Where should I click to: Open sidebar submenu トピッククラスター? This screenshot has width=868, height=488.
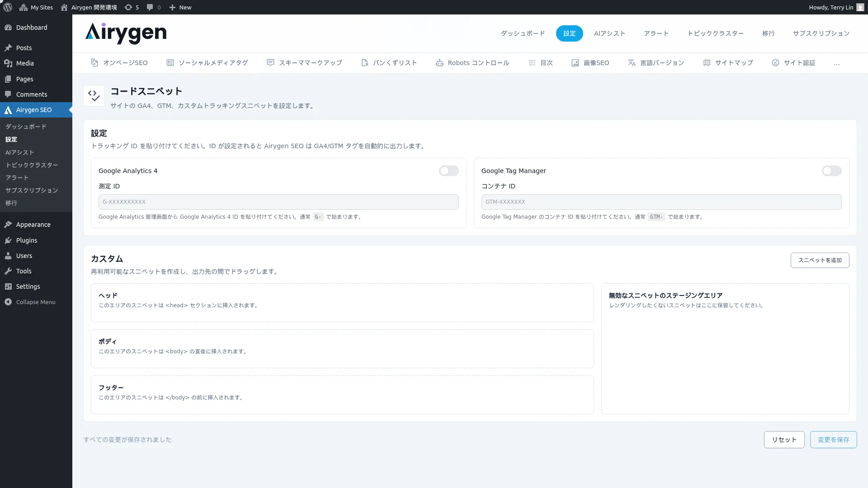(x=32, y=165)
